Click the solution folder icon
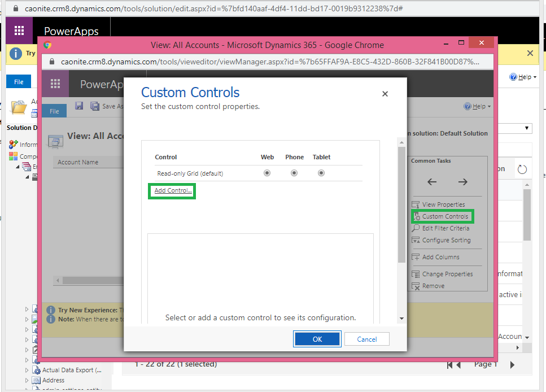The image size is (546, 392). [x=18, y=107]
